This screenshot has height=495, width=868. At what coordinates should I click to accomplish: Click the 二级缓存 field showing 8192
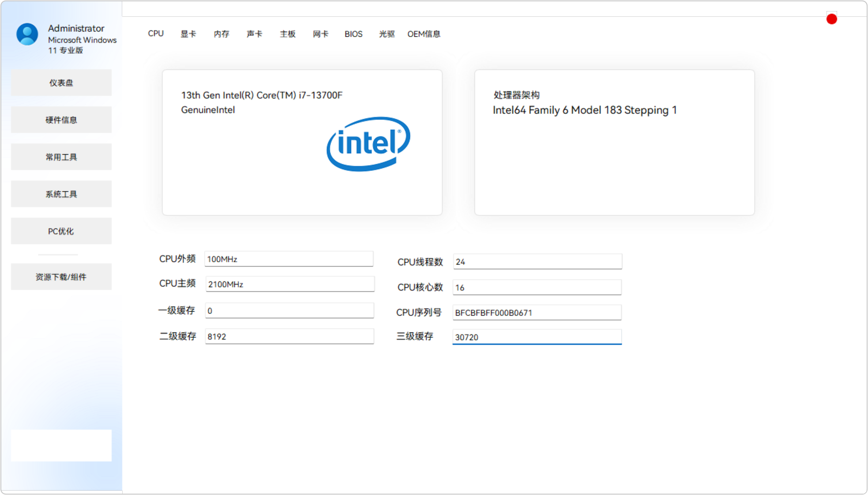[289, 336]
